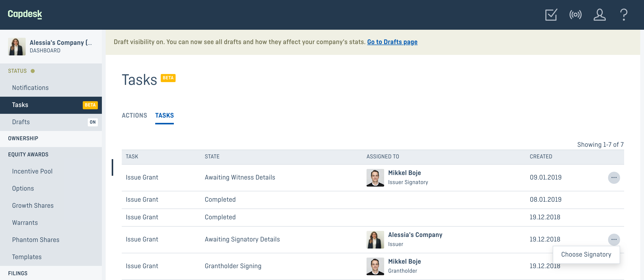Open Phantom Shares in the sidebar
This screenshot has width=644, height=280.
(51, 240)
